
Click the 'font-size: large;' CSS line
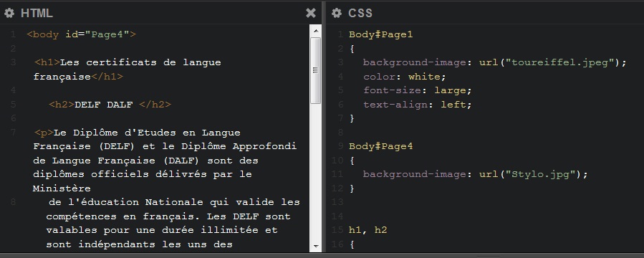[x=418, y=90]
